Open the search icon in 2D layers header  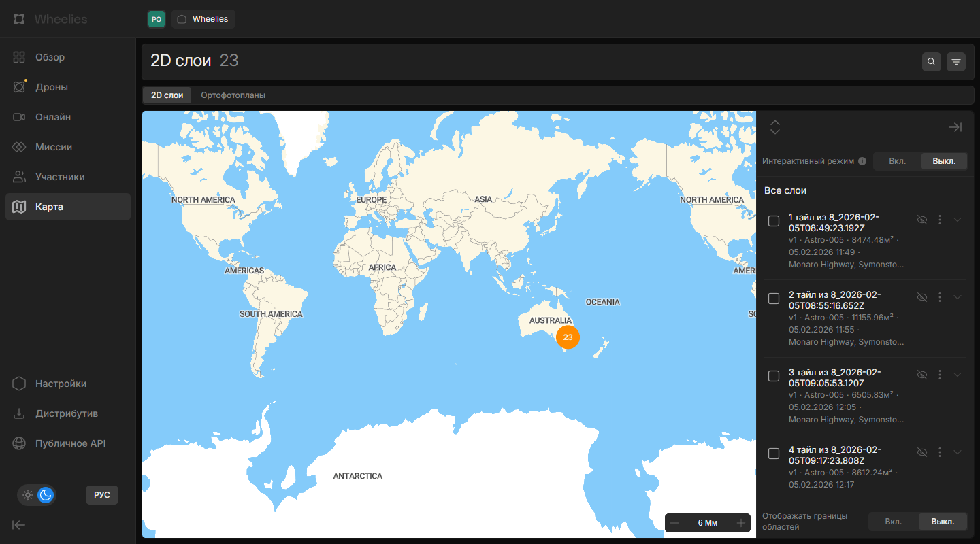click(x=932, y=62)
